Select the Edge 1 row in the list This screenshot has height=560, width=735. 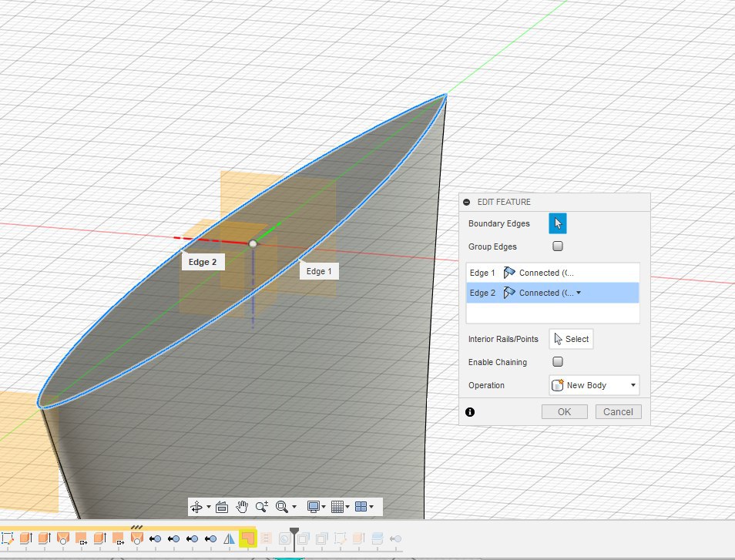point(552,273)
